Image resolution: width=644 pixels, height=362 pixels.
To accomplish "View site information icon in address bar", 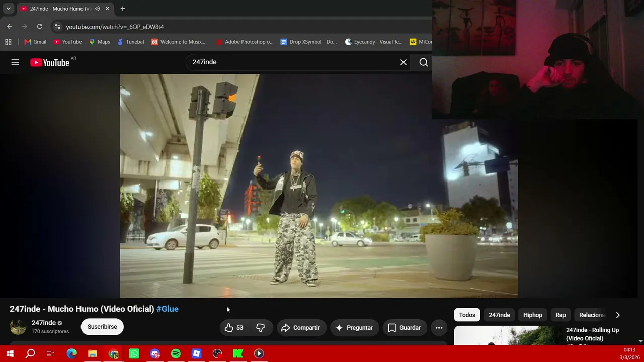I will coord(57,27).
